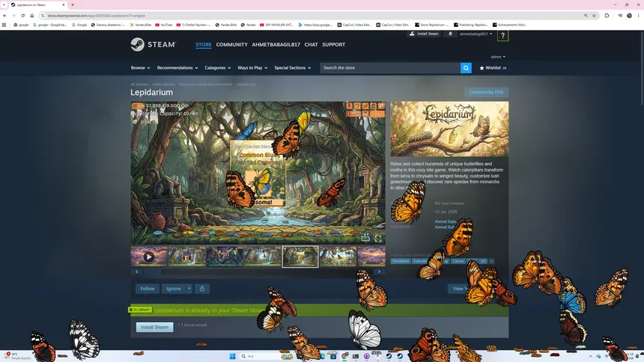Click the Wishlist star link
The width and height of the screenshot is (644, 362).
(493, 68)
